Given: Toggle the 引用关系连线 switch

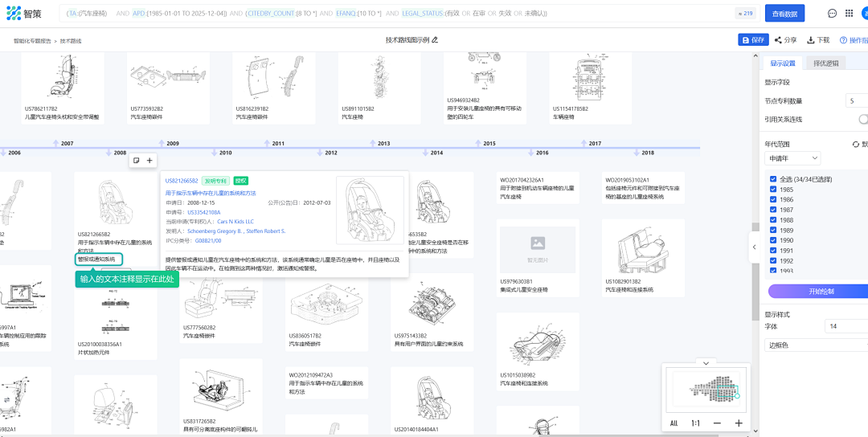Looking at the screenshot, I should [863, 119].
